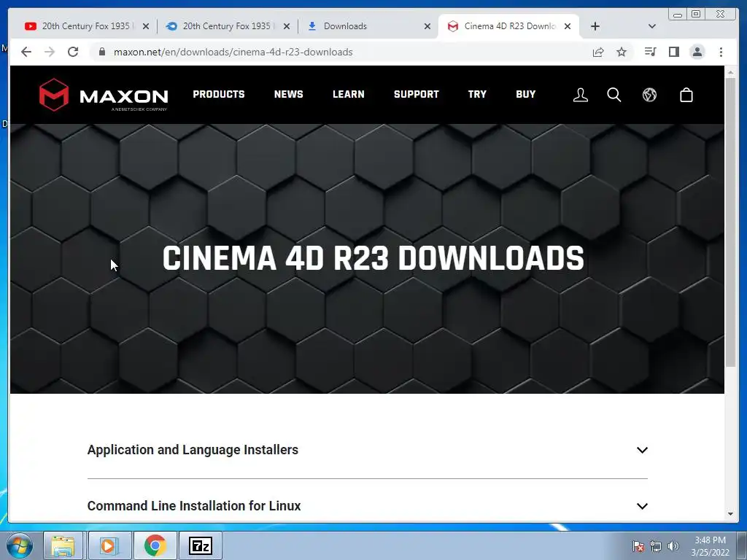Open the site search magnifier icon
747x560 pixels.
point(614,95)
